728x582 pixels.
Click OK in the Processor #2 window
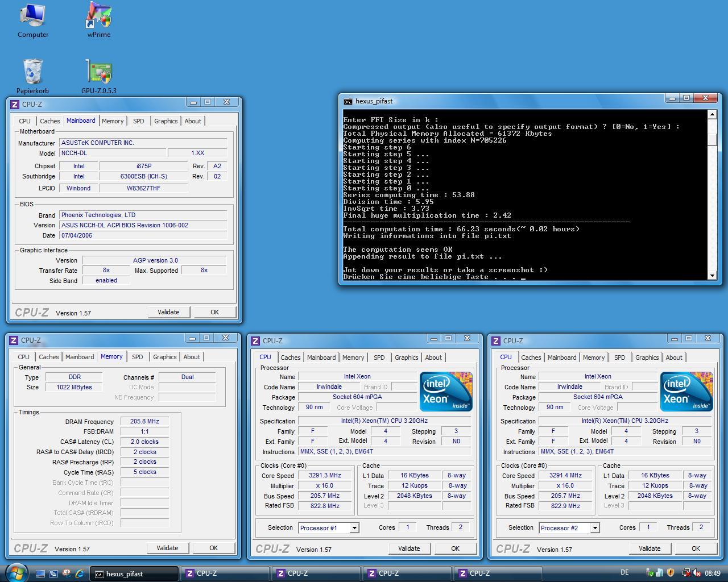(x=696, y=548)
